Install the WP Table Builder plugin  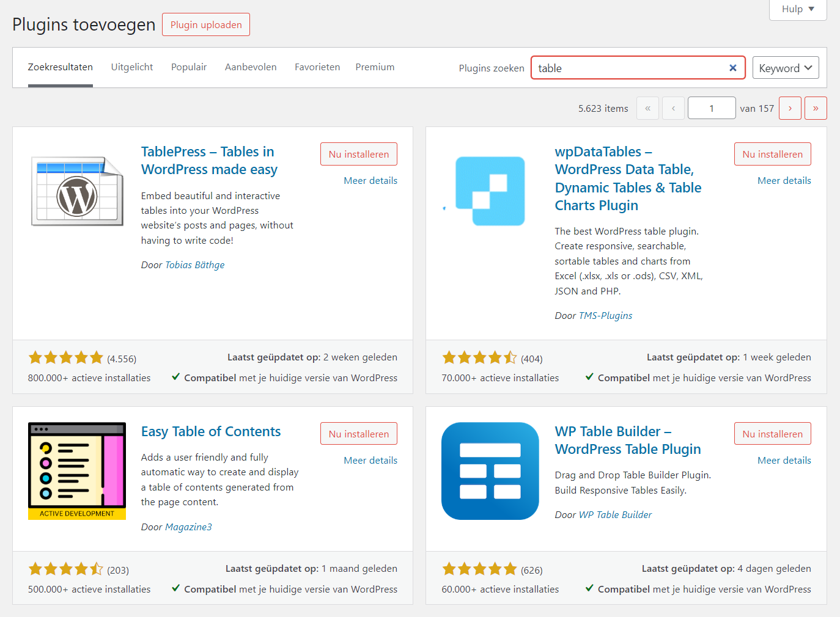pos(772,434)
